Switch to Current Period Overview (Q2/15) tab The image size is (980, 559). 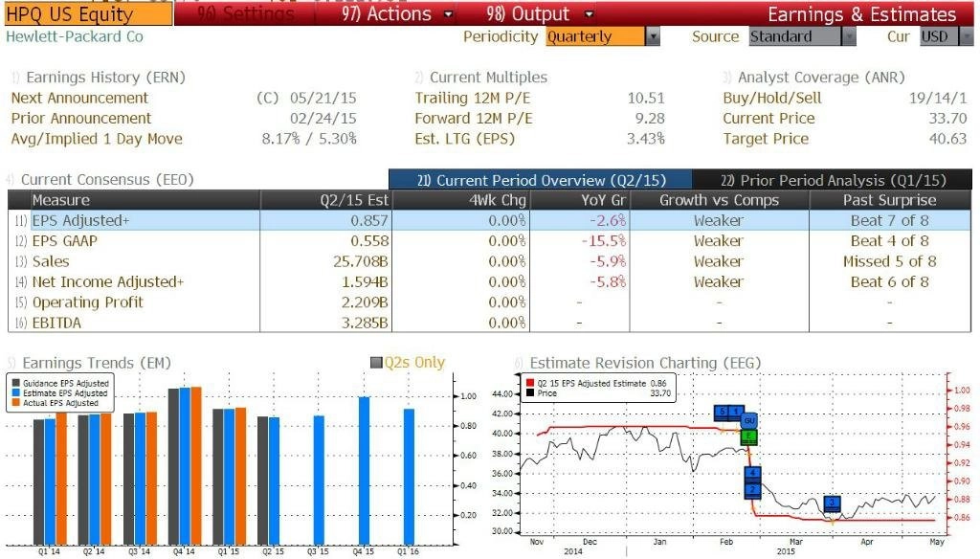pos(540,180)
